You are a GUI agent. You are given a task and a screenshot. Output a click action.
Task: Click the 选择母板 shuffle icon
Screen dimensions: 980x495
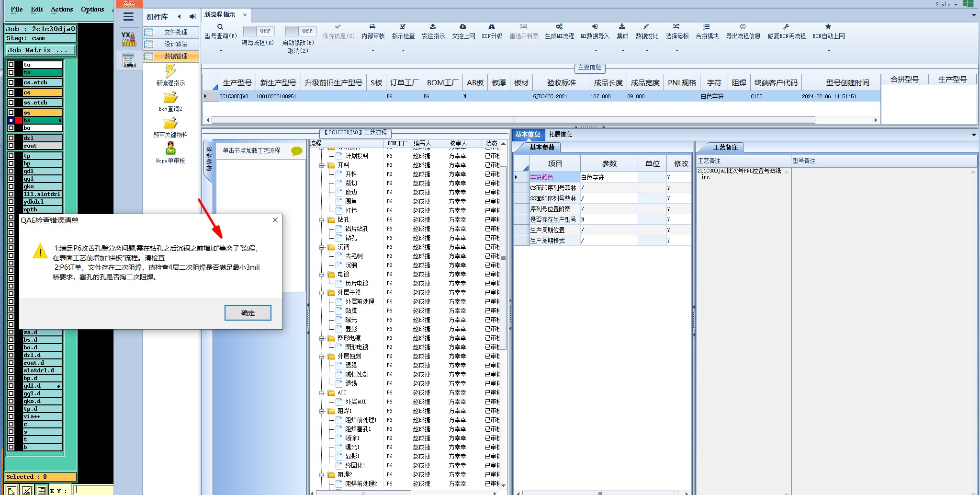(x=676, y=27)
